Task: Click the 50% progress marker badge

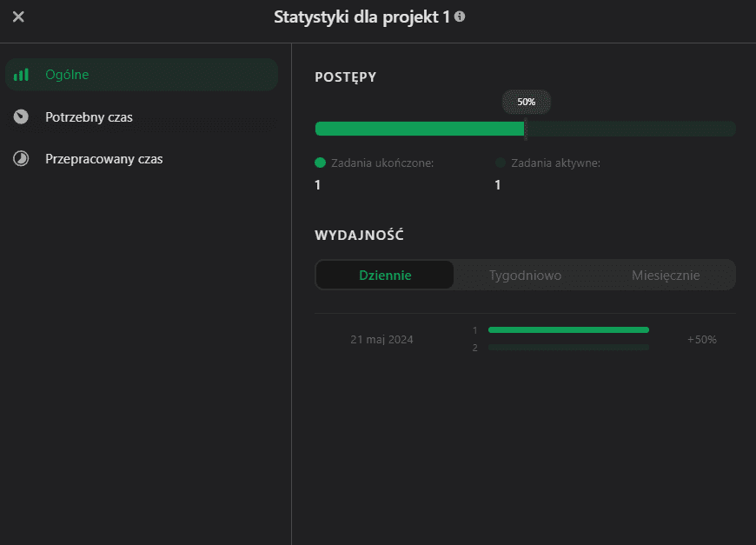Action: click(526, 102)
